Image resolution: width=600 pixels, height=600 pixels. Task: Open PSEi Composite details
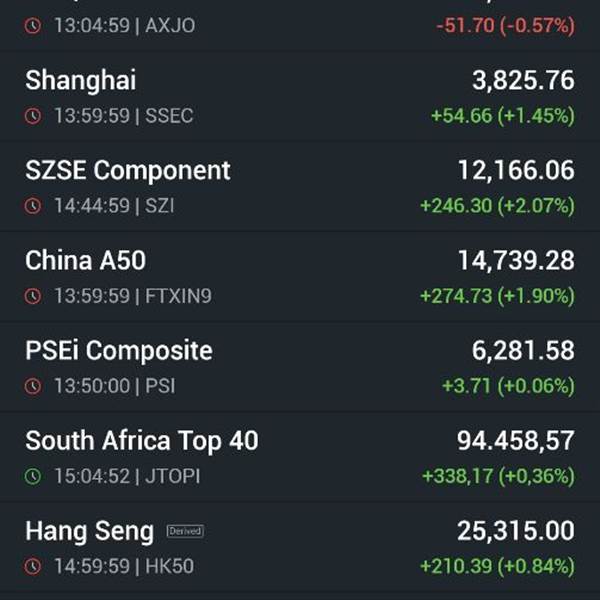click(x=300, y=367)
